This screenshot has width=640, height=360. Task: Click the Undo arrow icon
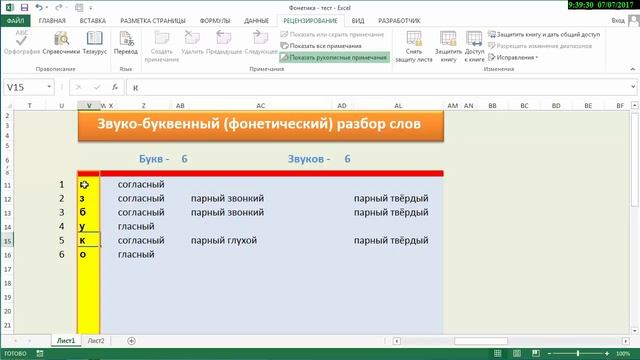click(39, 7)
